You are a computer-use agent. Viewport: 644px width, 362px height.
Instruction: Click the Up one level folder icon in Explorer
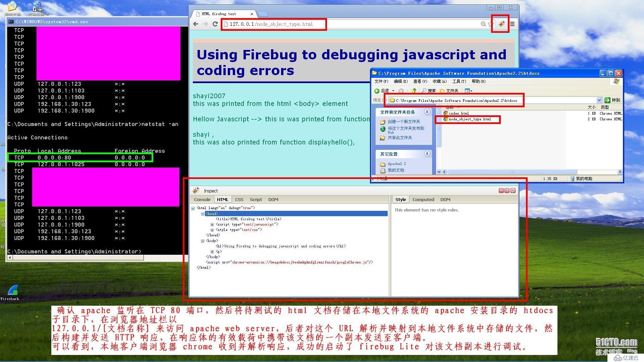click(x=414, y=91)
